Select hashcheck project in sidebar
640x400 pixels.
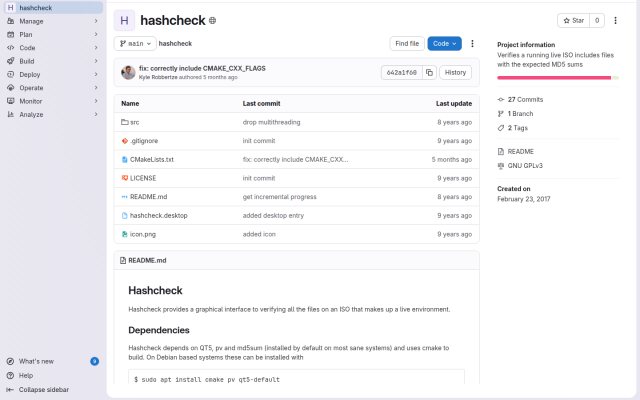coord(53,8)
